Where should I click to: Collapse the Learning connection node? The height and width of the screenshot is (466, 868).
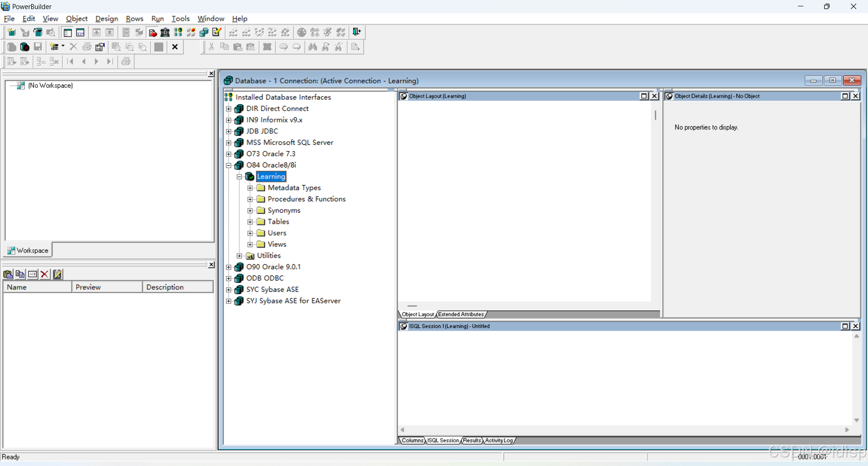tap(240, 176)
